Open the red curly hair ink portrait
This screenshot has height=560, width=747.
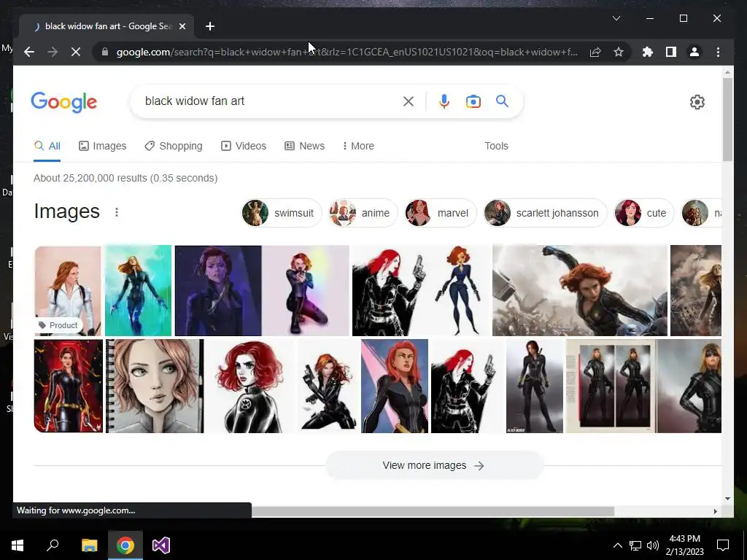(x=249, y=386)
